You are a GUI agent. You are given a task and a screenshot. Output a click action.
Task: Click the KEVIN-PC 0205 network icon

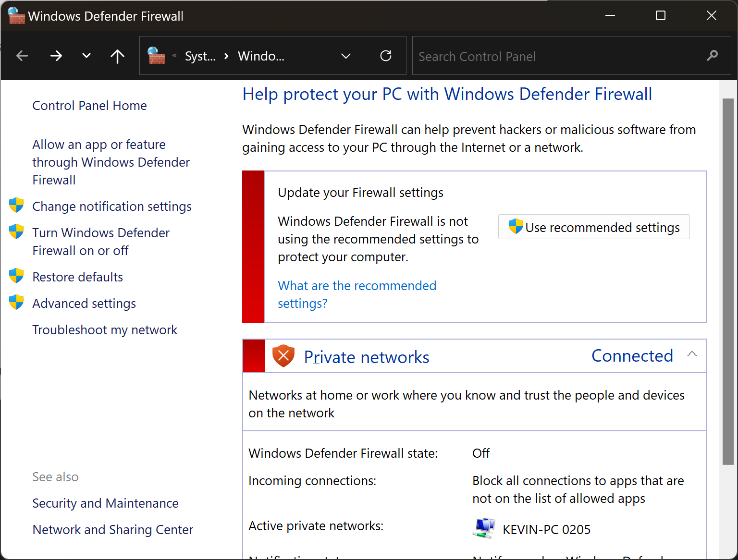coord(484,528)
